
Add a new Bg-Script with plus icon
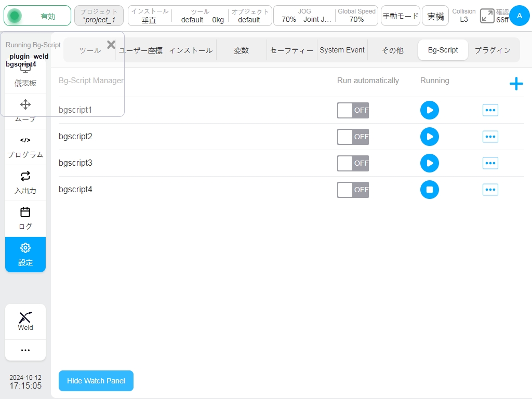click(516, 84)
